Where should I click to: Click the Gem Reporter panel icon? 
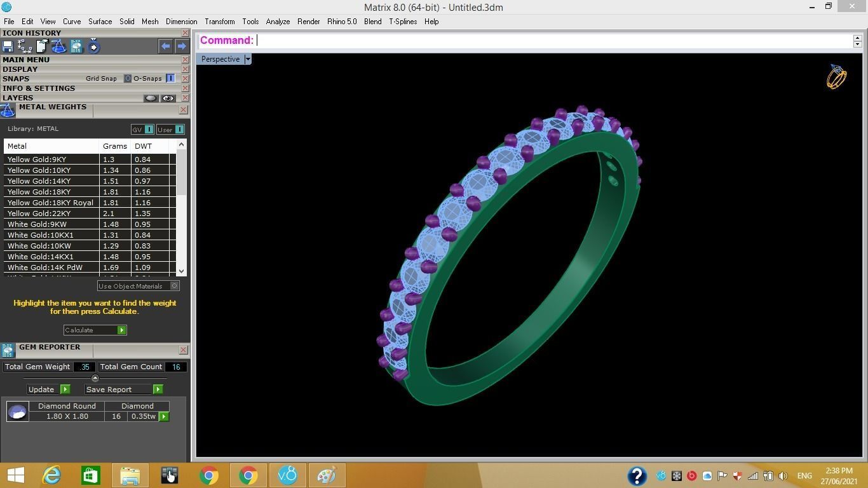tap(8, 350)
